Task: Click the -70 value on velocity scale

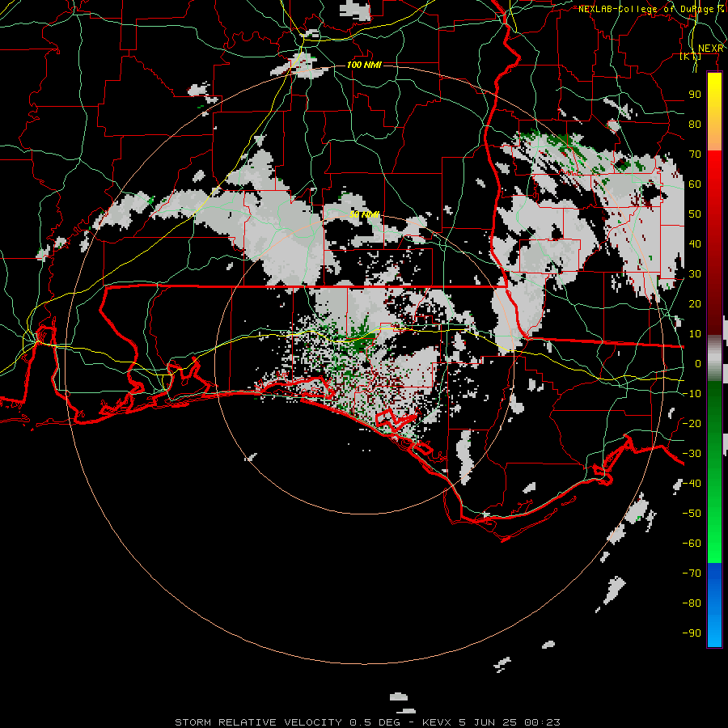Action: pyautogui.click(x=692, y=573)
